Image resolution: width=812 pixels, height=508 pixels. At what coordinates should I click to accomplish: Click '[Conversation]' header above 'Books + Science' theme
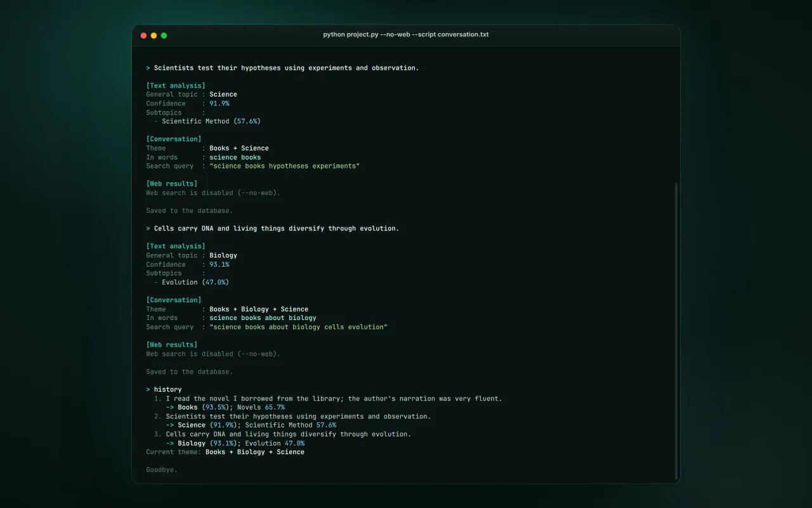coord(174,139)
